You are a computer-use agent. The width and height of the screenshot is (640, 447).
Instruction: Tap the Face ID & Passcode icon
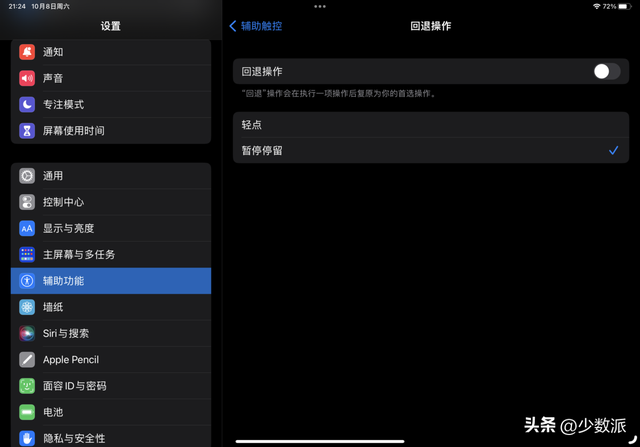[x=27, y=386]
